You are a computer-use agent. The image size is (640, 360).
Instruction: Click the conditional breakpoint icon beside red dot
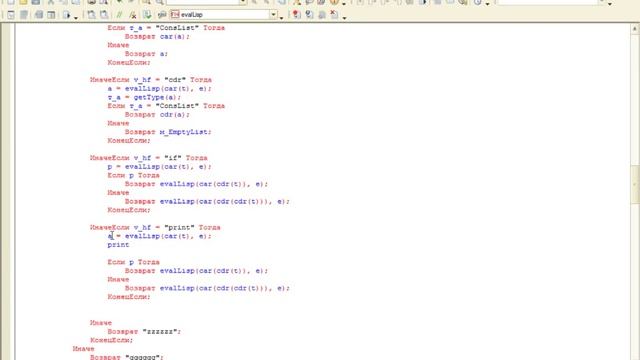[x=309, y=15]
